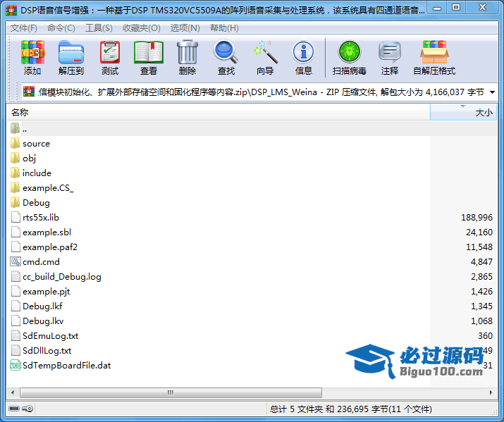Click the parent folder '..' icon
Screen dimensions: 504x422
click(x=15, y=128)
